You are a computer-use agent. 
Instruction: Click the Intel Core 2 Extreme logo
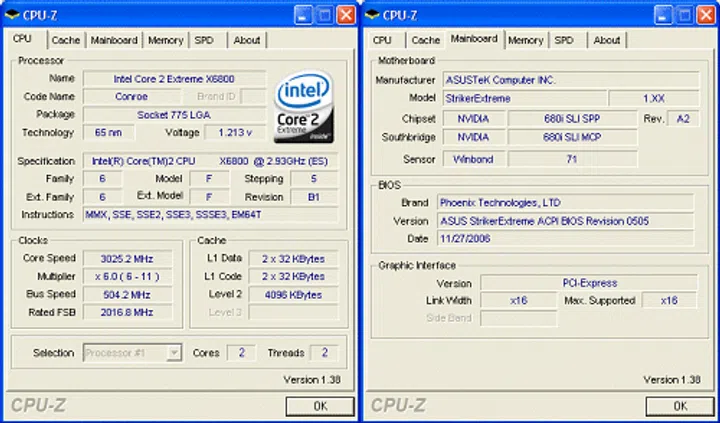[304, 107]
